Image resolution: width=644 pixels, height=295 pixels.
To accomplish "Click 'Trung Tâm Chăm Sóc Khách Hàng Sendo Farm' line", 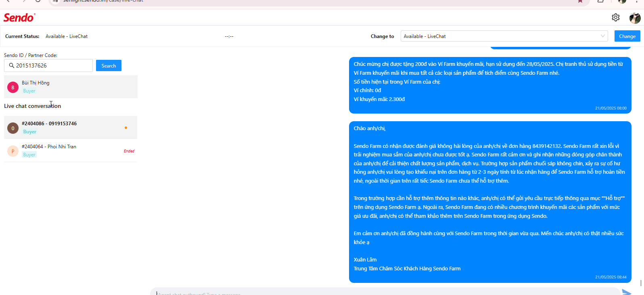I will pyautogui.click(x=407, y=269).
